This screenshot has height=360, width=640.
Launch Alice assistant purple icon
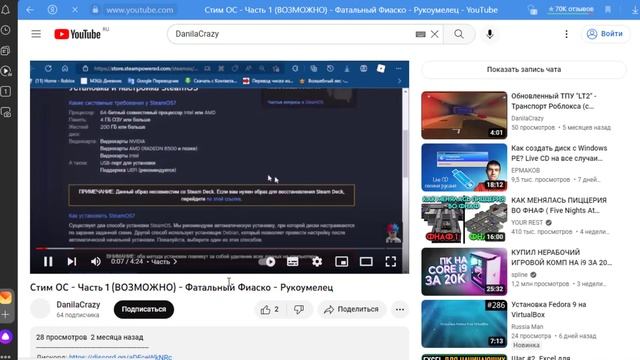point(6,337)
